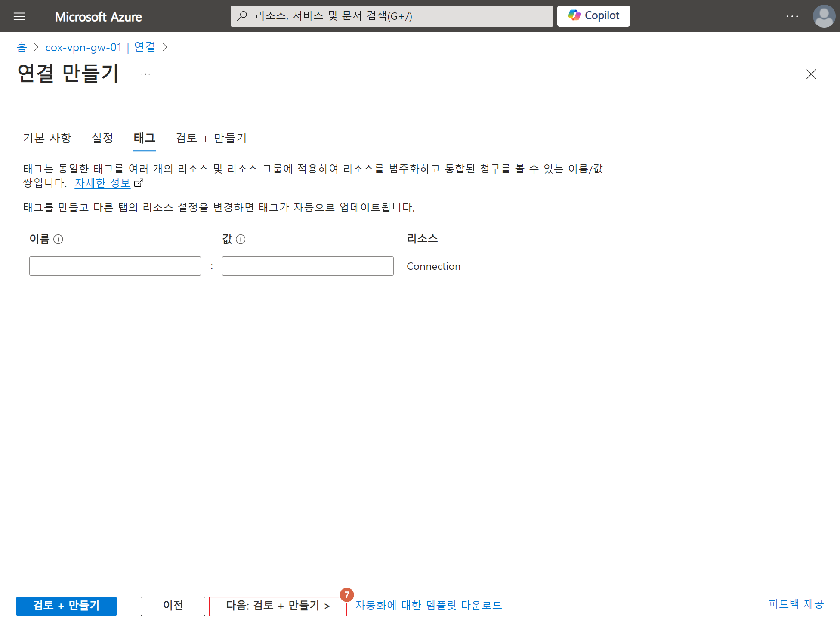Screen dimensions: 840x631
Task: Click the top-bar ellipsis more options
Action: 792,16
